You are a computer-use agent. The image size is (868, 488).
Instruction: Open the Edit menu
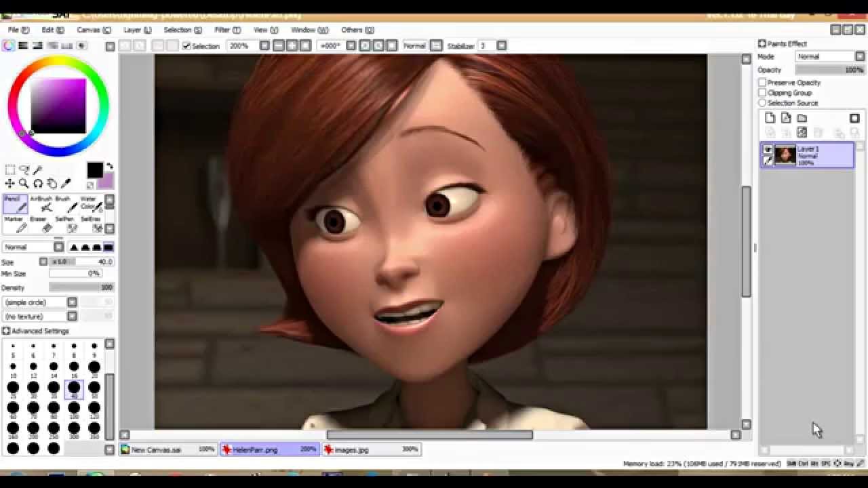(x=52, y=30)
